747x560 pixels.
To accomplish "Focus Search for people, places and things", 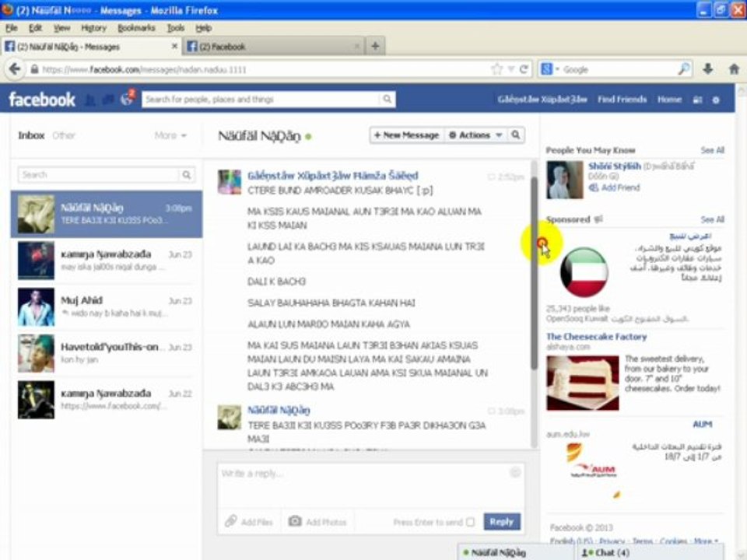I will 261,99.
